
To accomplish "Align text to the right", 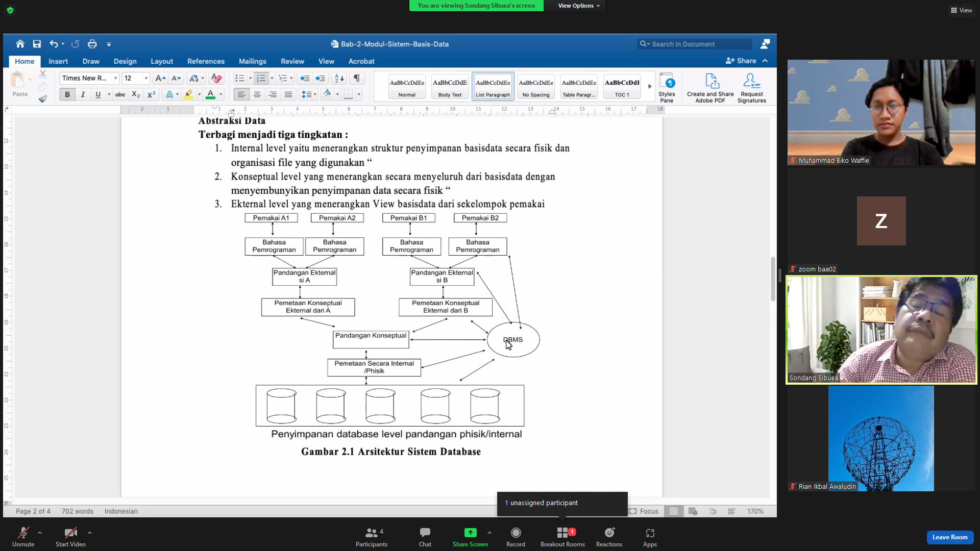I will point(273,94).
